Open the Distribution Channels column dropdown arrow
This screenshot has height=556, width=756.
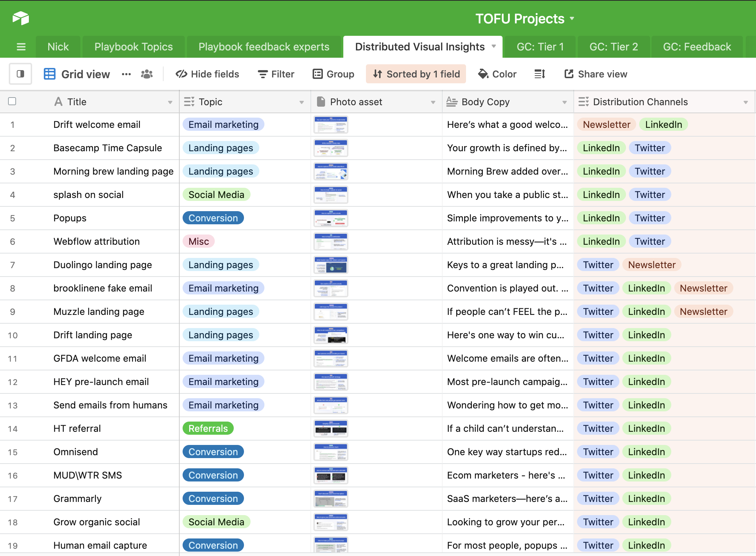coord(745,102)
